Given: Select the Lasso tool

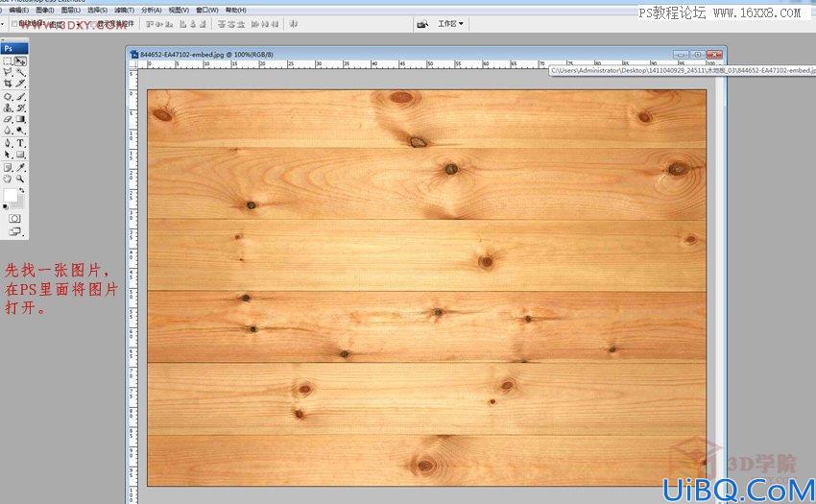Looking at the screenshot, I should (x=8, y=72).
